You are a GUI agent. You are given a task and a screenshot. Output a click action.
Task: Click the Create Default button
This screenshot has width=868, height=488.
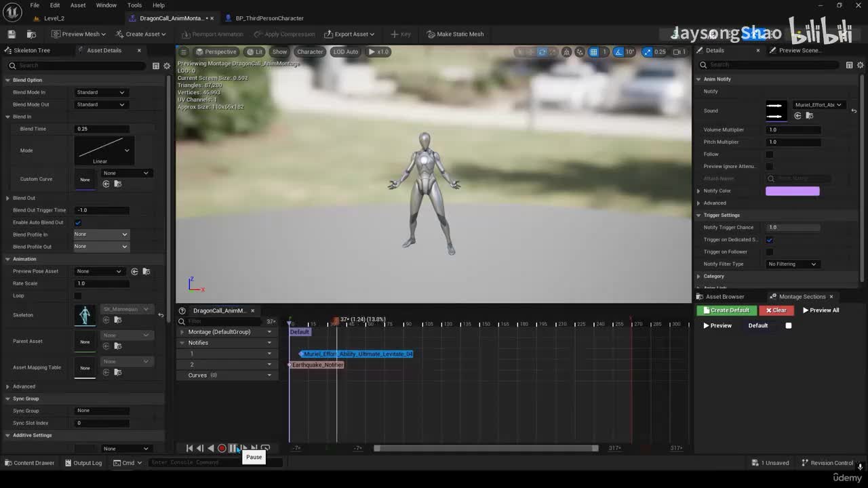pos(726,310)
